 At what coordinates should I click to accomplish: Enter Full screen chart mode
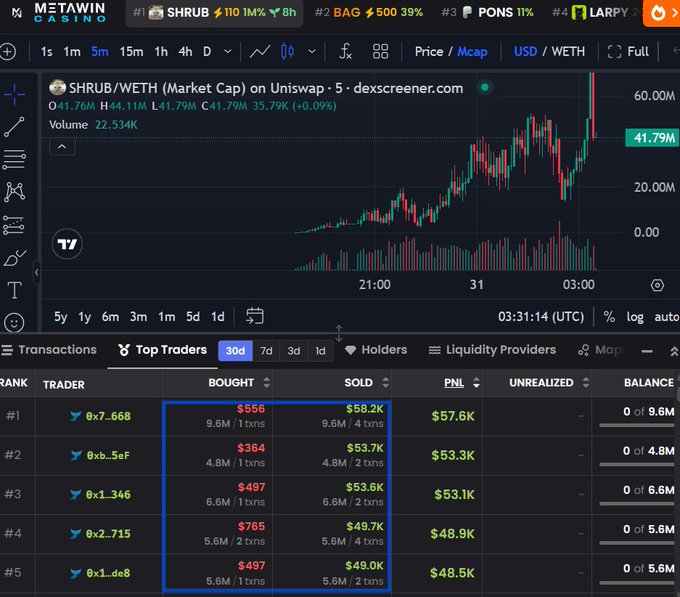pos(628,52)
